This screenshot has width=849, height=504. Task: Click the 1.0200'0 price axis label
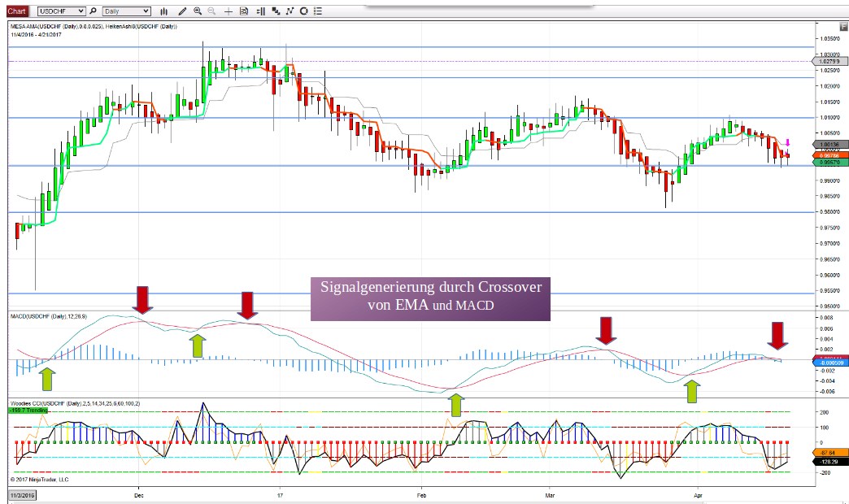[829, 86]
